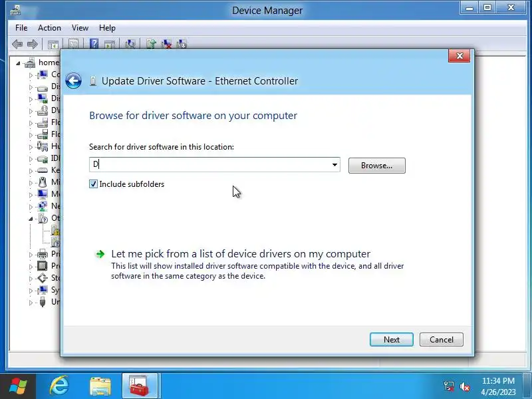532x399 pixels.
Task: Select the Mice category icon
Action: [x=43, y=182]
